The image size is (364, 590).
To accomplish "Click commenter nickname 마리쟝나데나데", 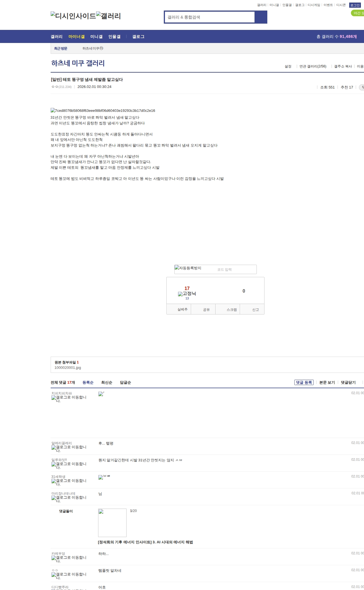I will [63, 494].
